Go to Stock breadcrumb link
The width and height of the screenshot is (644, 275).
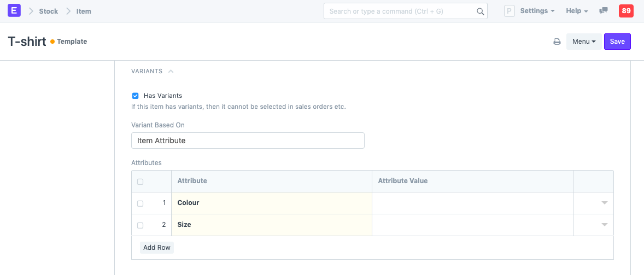[48, 11]
